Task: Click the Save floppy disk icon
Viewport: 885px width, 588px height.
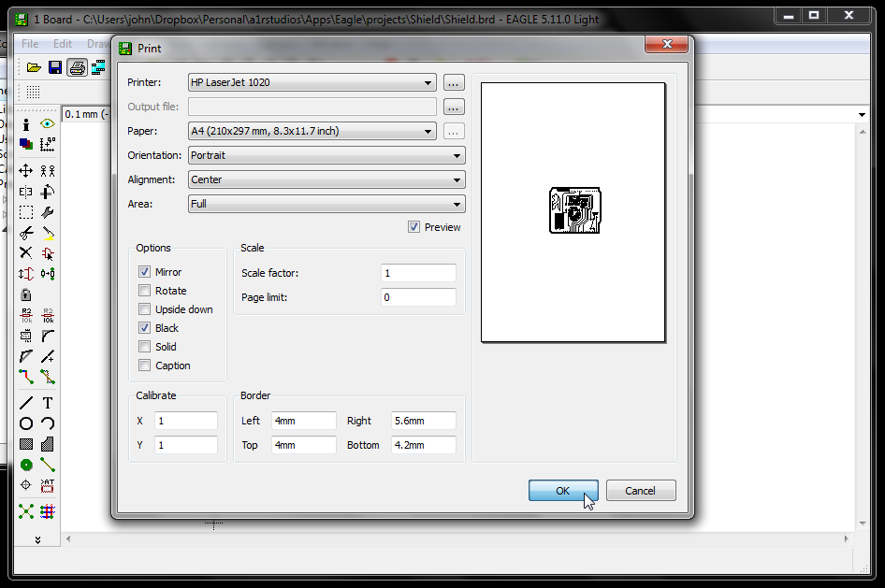Action: (x=55, y=67)
